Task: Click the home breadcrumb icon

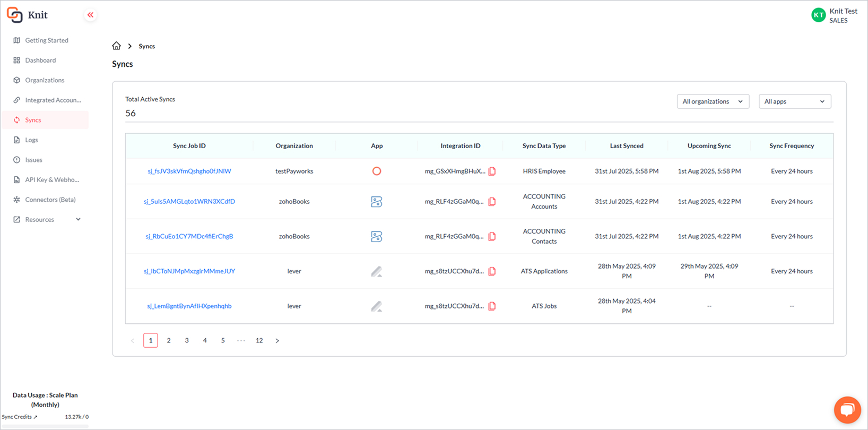Action: (x=116, y=46)
